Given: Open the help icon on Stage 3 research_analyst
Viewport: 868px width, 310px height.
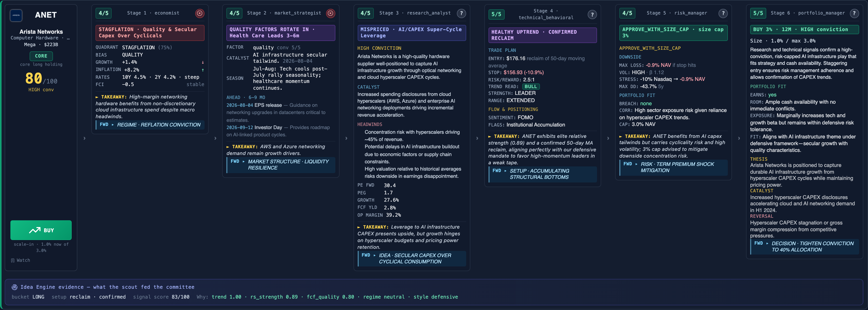Looking at the screenshot, I should pyautogui.click(x=461, y=13).
